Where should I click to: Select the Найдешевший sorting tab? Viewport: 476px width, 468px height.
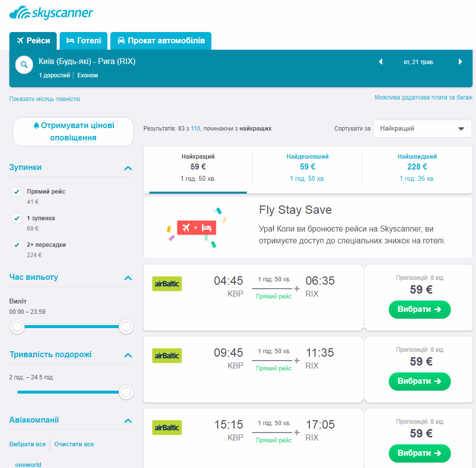pos(307,169)
